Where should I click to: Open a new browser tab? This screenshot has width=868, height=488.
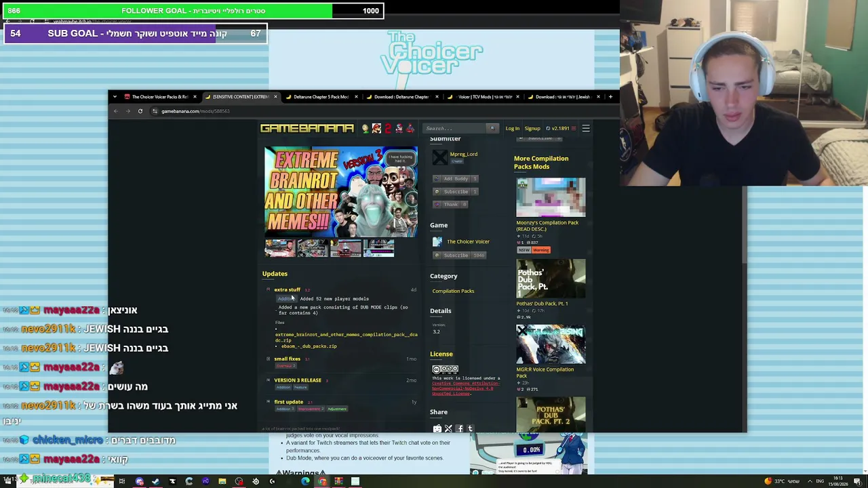tap(610, 97)
